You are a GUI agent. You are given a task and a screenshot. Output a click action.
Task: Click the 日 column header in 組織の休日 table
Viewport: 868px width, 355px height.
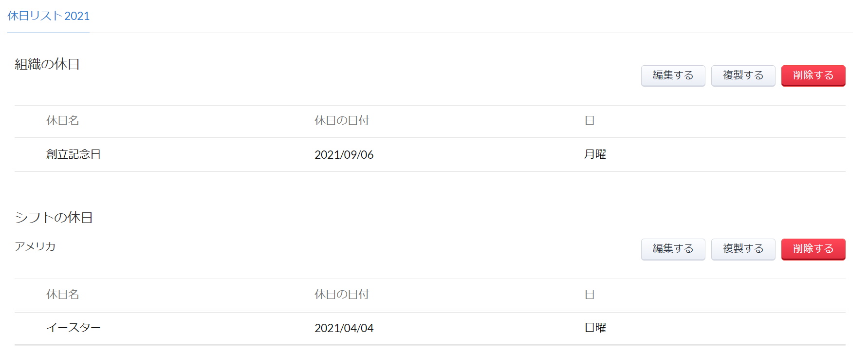(589, 121)
